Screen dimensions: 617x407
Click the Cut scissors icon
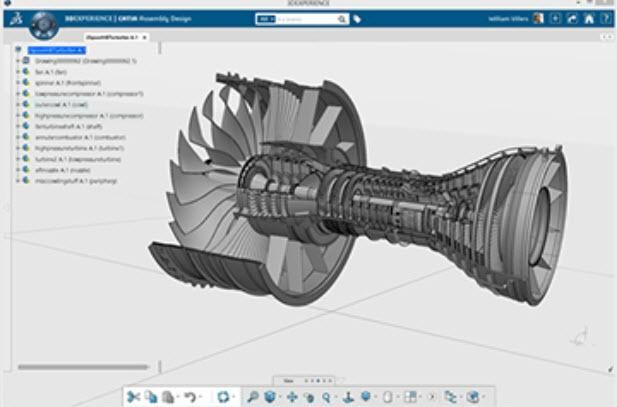[x=133, y=397]
